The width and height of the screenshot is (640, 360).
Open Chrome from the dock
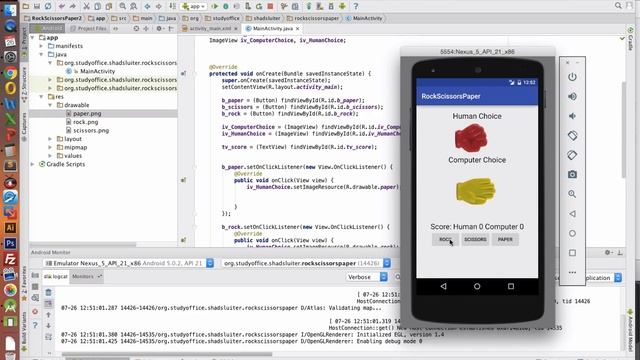click(x=11, y=73)
